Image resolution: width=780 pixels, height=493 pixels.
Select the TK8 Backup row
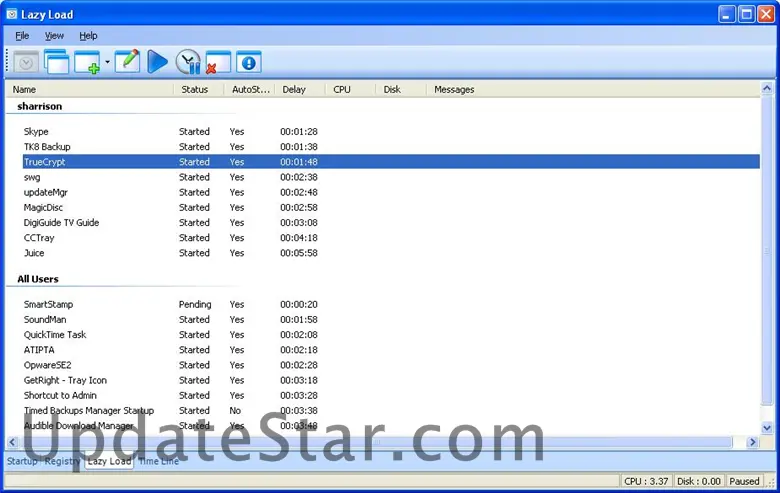(x=391, y=147)
